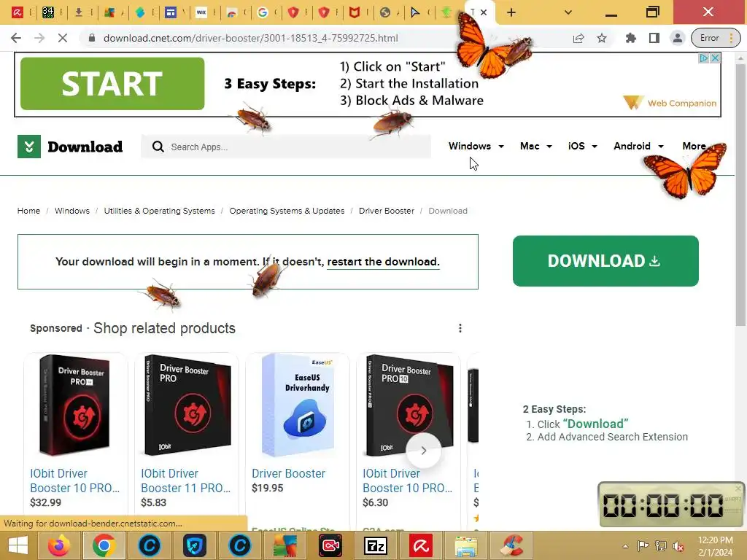Image resolution: width=747 pixels, height=560 pixels.
Task: Click the green "Download" ad text
Action: point(595,424)
